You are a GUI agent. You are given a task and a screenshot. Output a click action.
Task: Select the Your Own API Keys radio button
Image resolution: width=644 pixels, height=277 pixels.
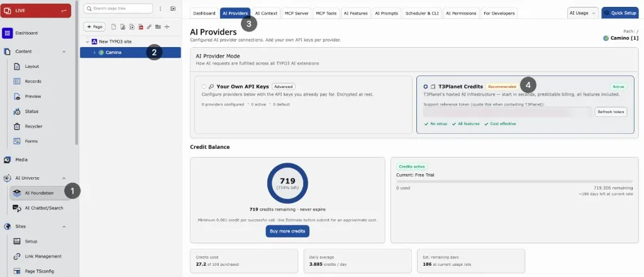tap(204, 87)
